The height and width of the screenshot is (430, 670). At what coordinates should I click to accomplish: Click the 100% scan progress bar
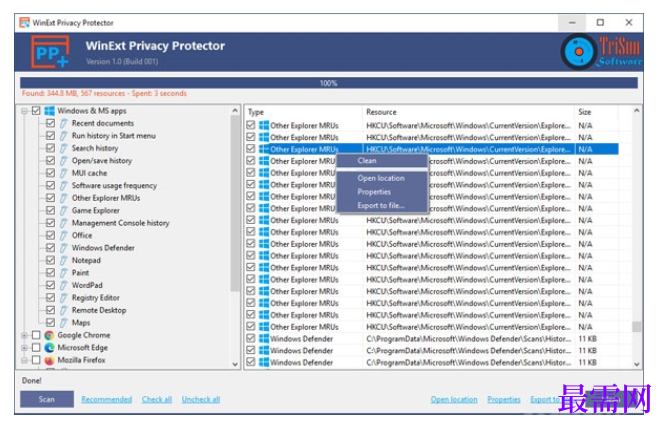pos(329,83)
